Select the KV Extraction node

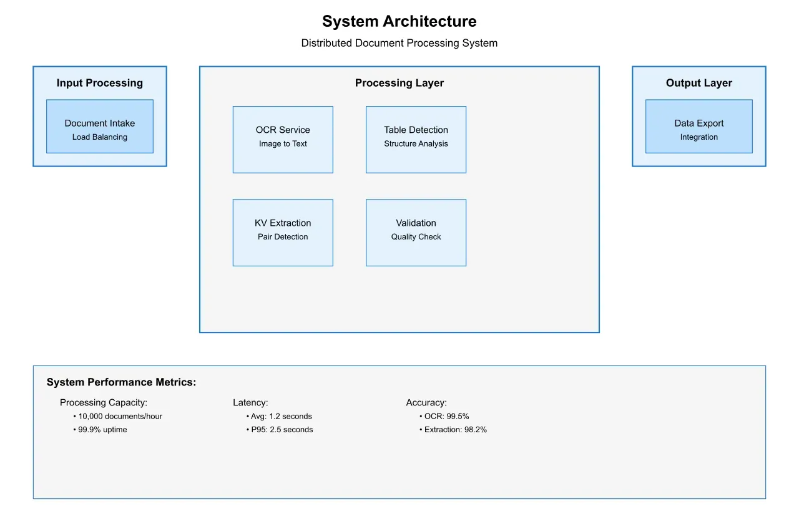[283, 232]
